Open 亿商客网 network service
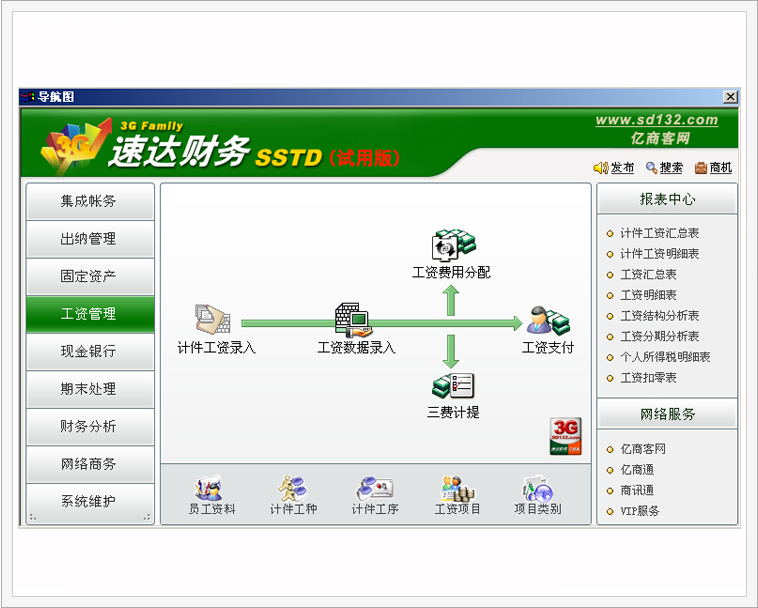The width and height of the screenshot is (758, 608). [643, 449]
